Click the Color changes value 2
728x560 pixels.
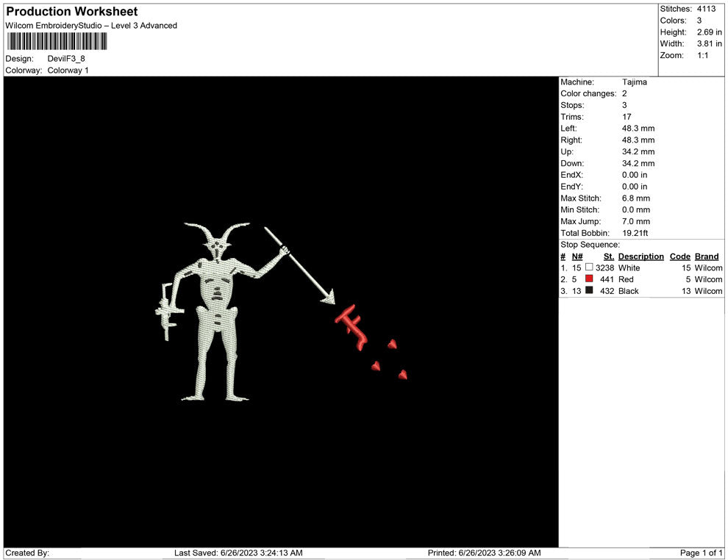624,93
